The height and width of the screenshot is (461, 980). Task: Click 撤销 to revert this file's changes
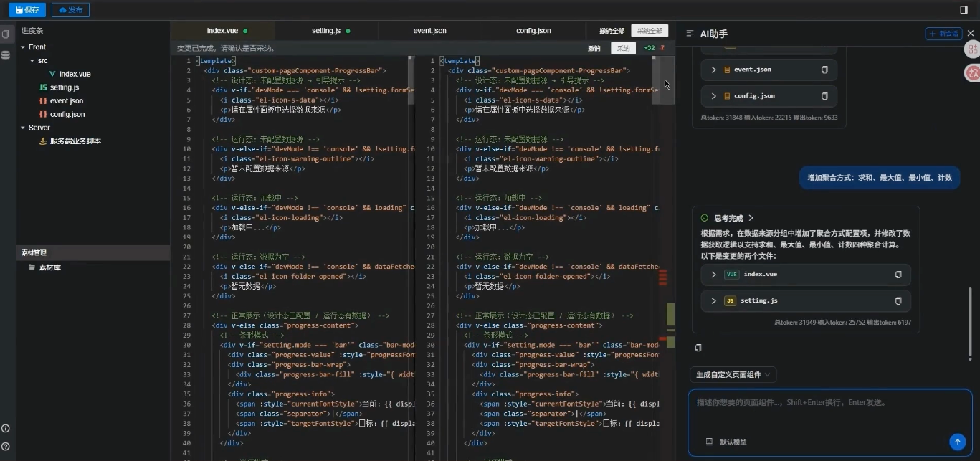point(594,48)
